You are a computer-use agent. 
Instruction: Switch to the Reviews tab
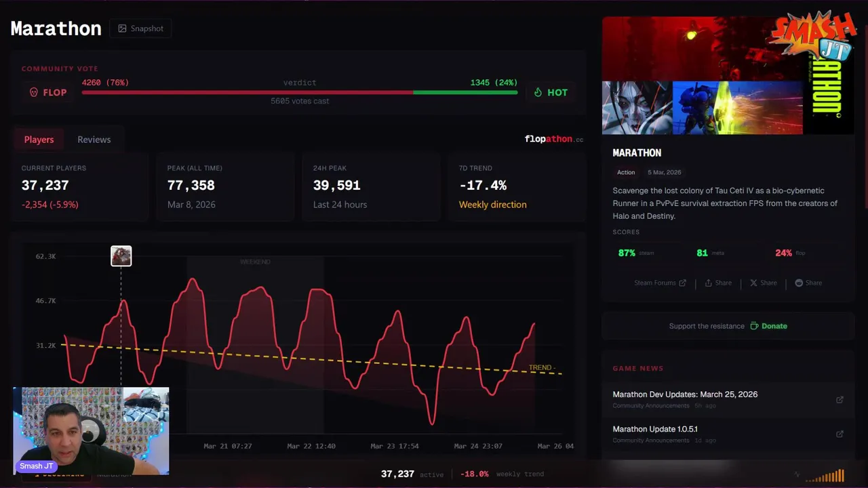(94, 139)
